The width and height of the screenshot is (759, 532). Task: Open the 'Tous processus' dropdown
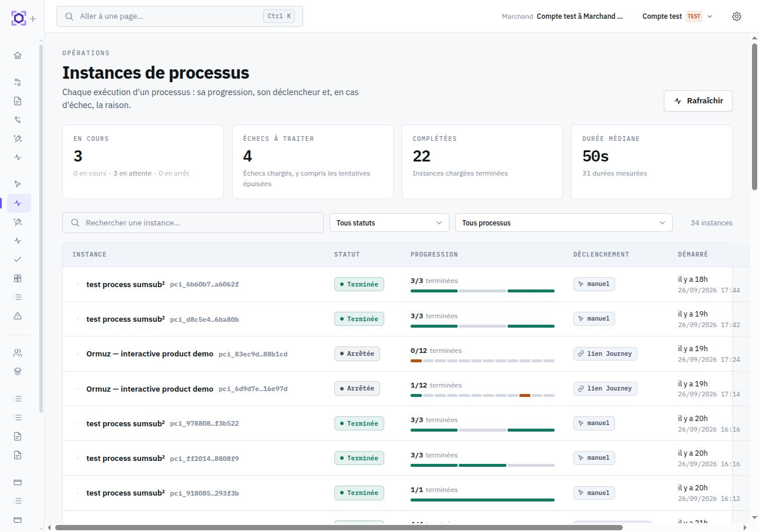click(x=564, y=223)
